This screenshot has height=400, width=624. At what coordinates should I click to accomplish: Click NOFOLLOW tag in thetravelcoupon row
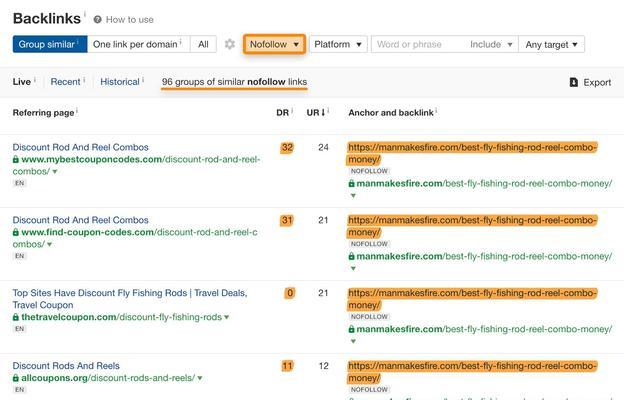369,317
